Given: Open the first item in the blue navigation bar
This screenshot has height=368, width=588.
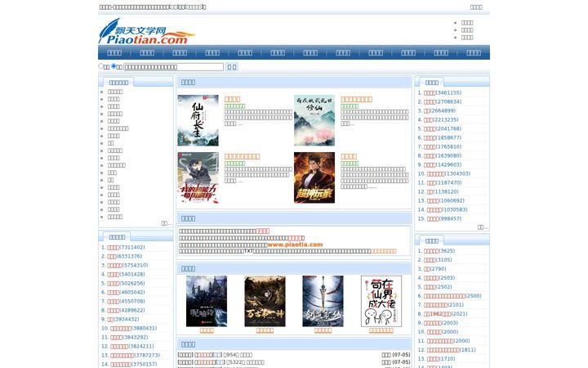Looking at the screenshot, I should click(x=114, y=52).
